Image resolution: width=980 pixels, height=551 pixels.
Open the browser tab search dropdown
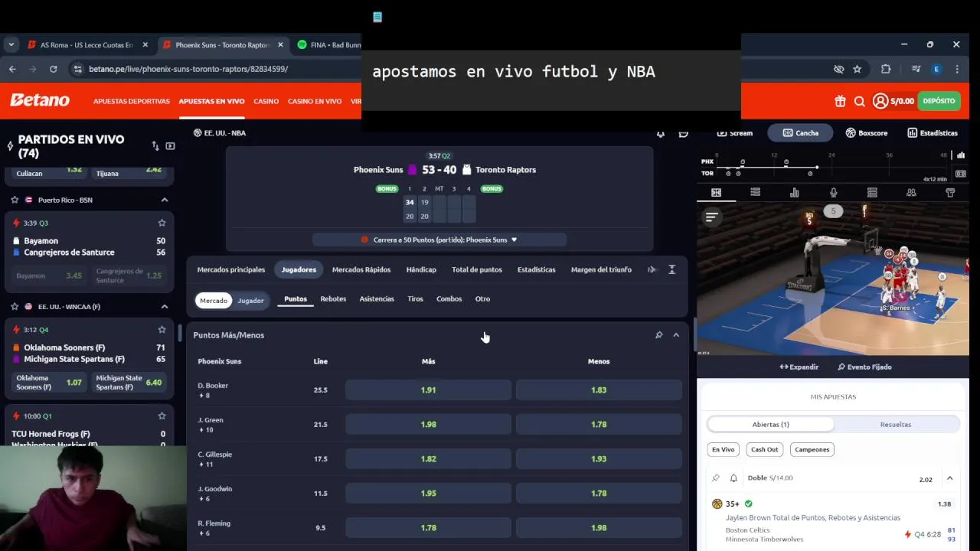11,44
